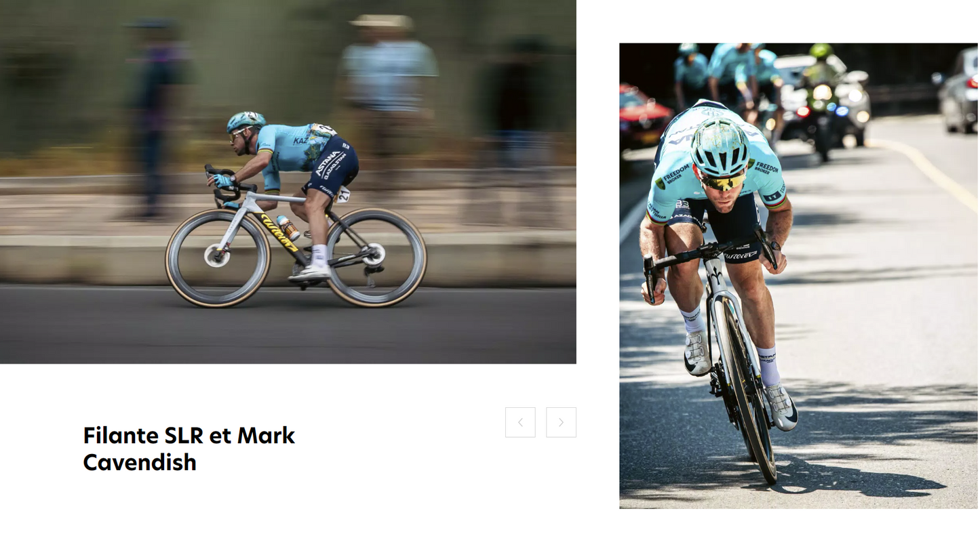980x538 pixels.
Task: Go to the previous slide with left arrow
Action: coord(520,422)
